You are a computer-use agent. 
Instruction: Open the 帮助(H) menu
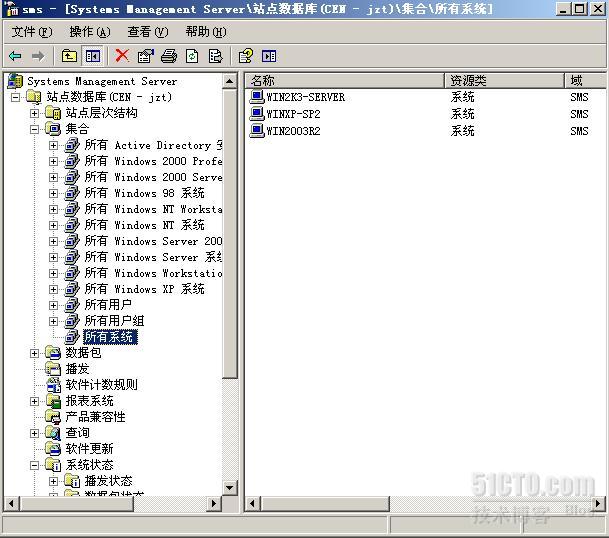[x=206, y=32]
